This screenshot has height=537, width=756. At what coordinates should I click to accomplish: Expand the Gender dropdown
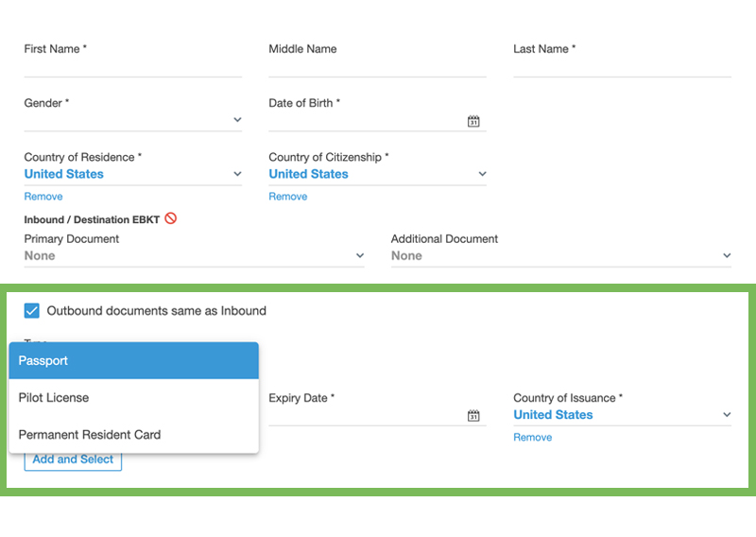[x=237, y=121]
